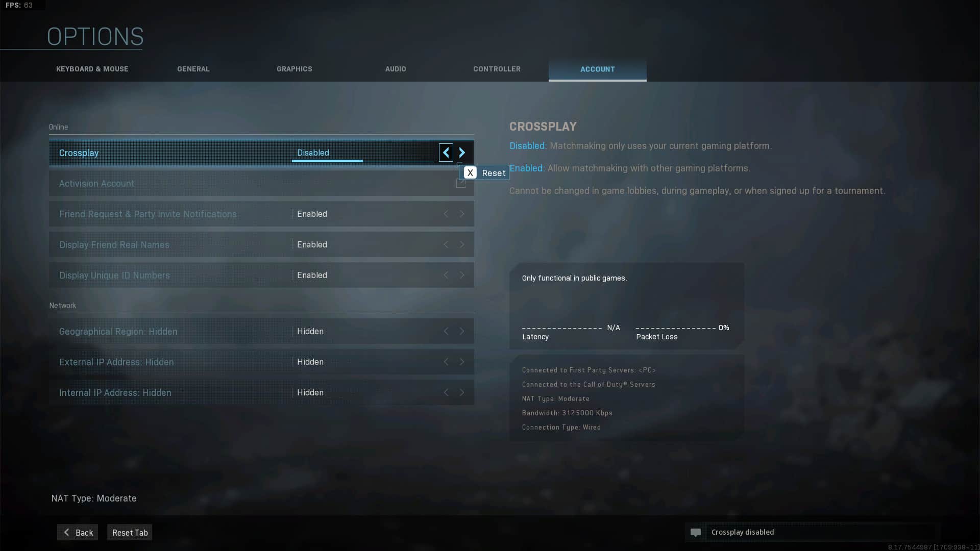This screenshot has height=551, width=980.
Task: Toggle Friend Request & Party Invite Notifications
Action: (462, 213)
